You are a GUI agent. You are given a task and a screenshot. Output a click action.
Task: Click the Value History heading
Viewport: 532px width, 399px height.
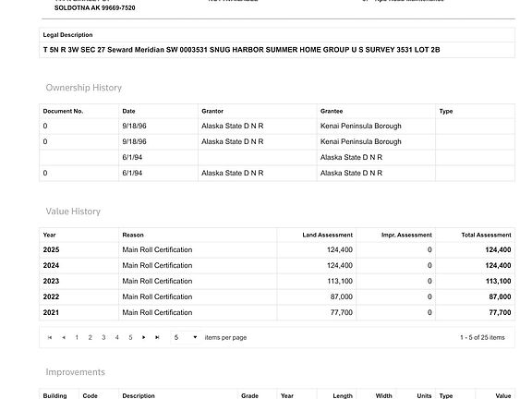[x=73, y=212]
